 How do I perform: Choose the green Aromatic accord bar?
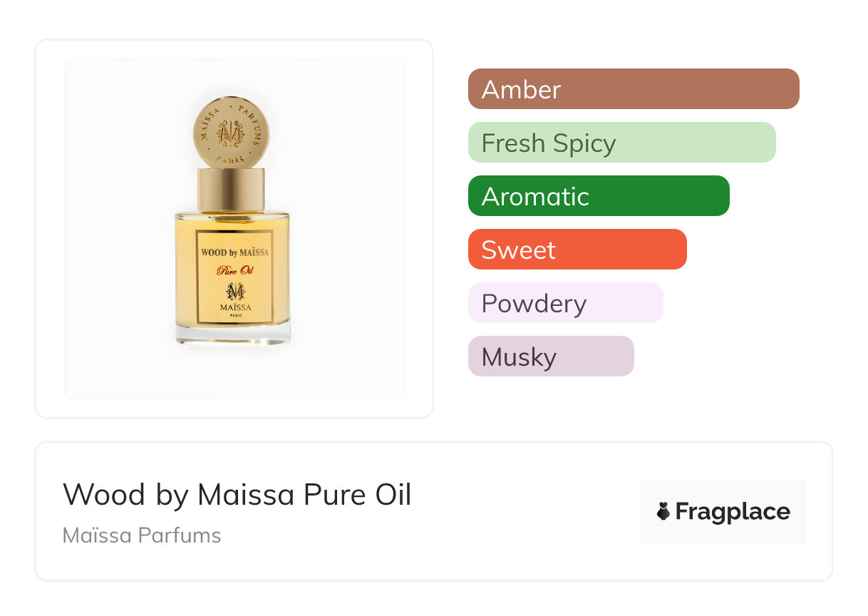599,196
